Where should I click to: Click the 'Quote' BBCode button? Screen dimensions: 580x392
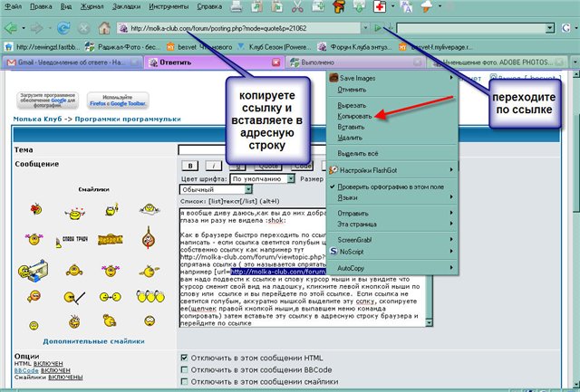tap(268, 167)
